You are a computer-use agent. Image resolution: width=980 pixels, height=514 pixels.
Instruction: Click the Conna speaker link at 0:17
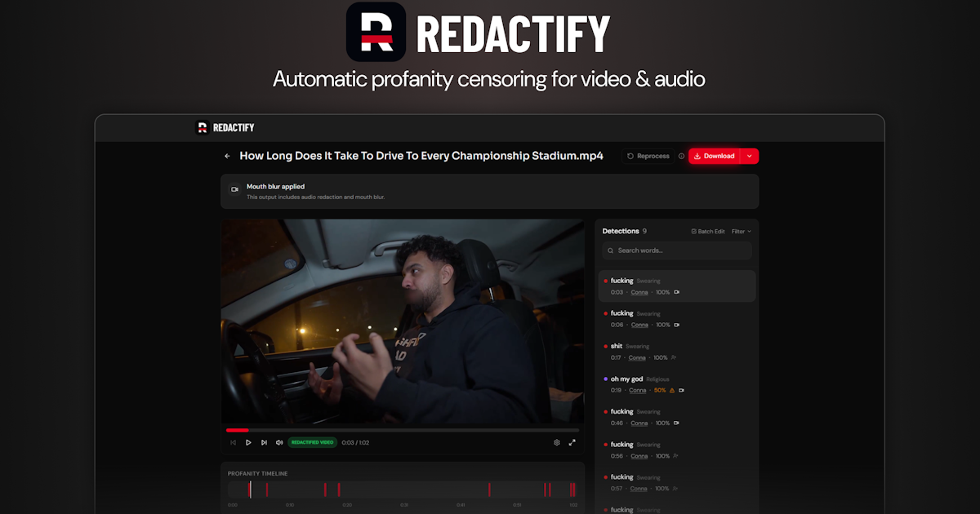point(637,357)
